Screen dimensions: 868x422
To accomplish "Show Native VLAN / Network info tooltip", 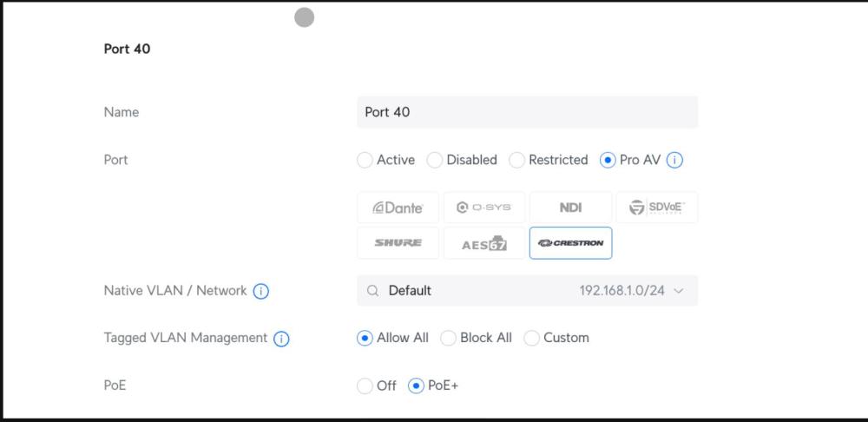I will pyautogui.click(x=260, y=291).
